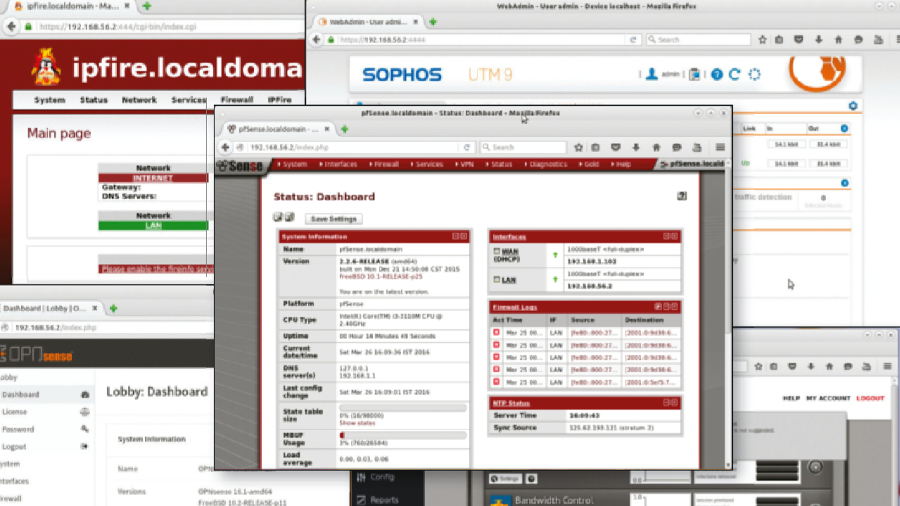Screen dimensions: 900x506
Task: Click the red INTERNET network bar in IPFire
Action: pyautogui.click(x=153, y=178)
